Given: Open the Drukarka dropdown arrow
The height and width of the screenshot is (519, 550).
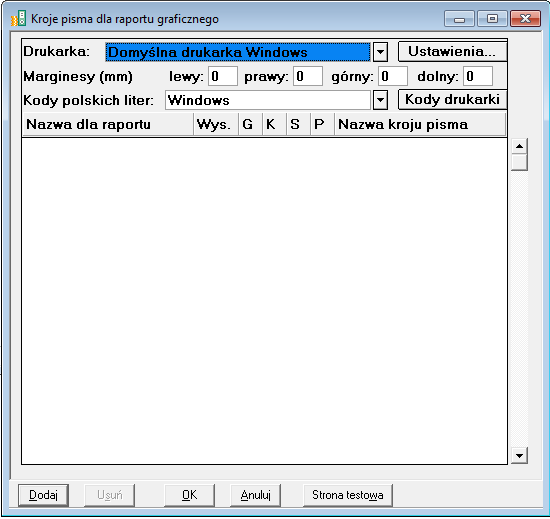Looking at the screenshot, I should pos(380,52).
